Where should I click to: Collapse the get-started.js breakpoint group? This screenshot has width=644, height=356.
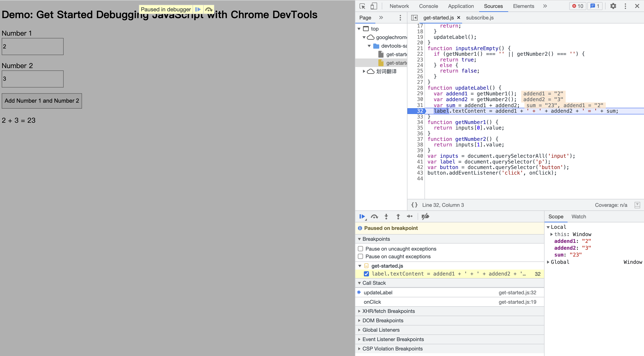click(360, 266)
